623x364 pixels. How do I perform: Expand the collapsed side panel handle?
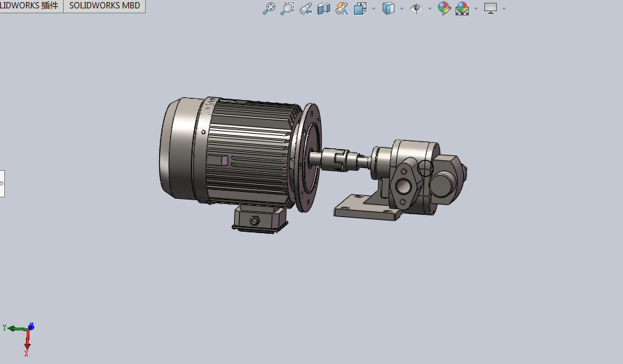(2, 183)
